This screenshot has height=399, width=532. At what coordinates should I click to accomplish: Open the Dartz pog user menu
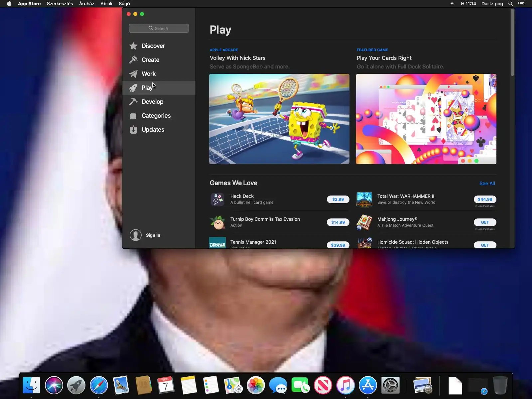(492, 4)
